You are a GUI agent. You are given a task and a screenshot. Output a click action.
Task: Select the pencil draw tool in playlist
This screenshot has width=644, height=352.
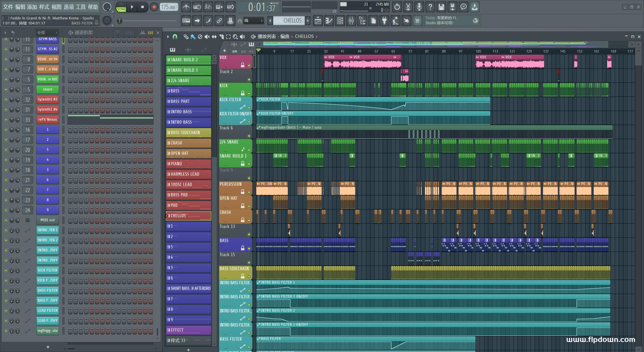coord(185,37)
